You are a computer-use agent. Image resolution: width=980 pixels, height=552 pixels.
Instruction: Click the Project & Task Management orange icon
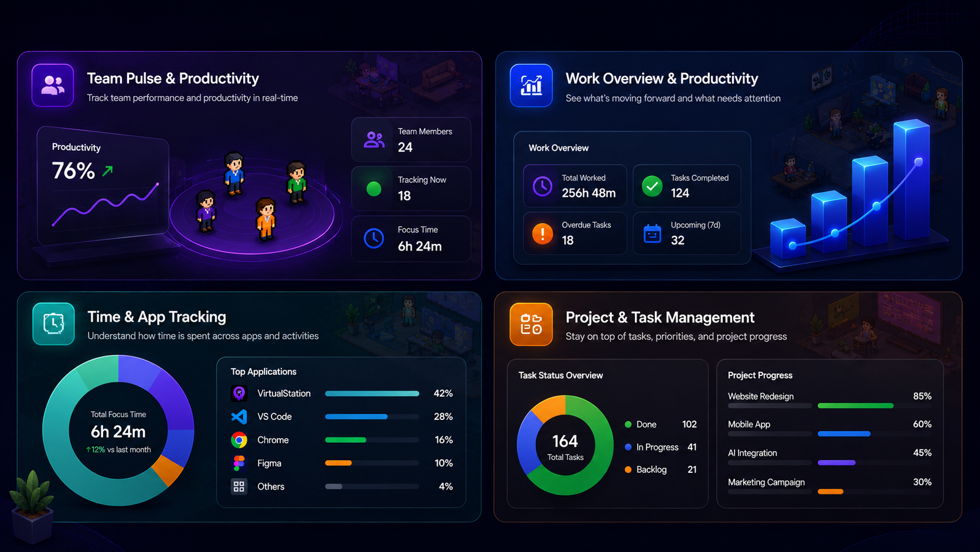coord(531,324)
